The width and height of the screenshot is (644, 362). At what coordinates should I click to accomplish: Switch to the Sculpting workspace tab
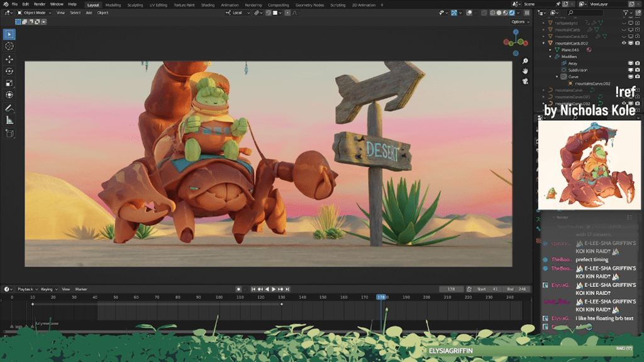[135, 5]
